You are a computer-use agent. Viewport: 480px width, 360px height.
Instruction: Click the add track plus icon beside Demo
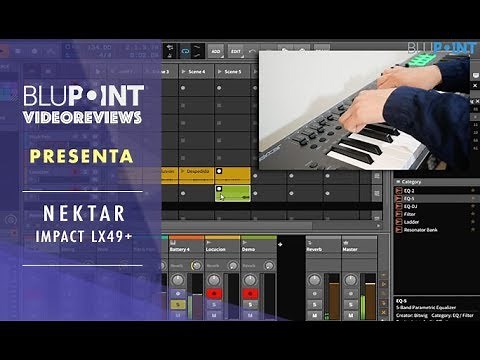280,244
